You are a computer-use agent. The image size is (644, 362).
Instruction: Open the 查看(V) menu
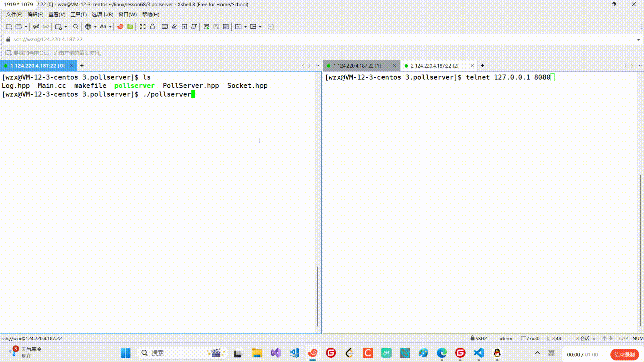57,14
